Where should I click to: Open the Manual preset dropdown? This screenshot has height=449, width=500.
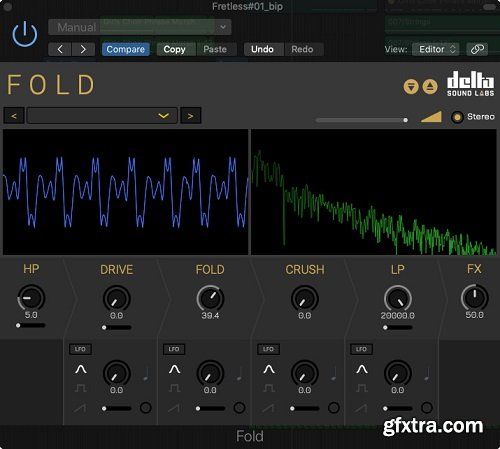[x=140, y=27]
